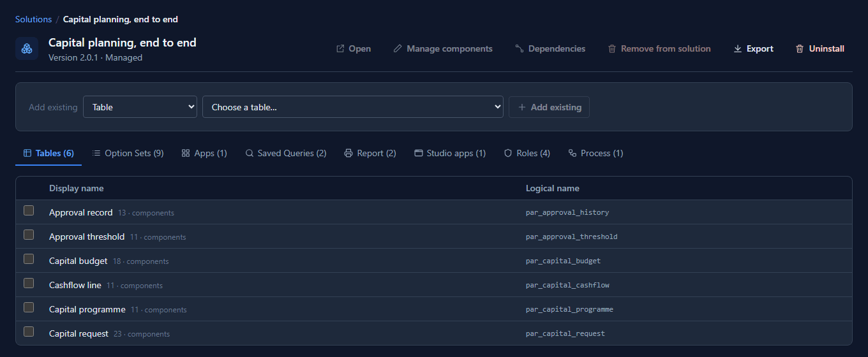868x357 pixels.
Task: Tick the Approval record checkbox
Action: 29,210
